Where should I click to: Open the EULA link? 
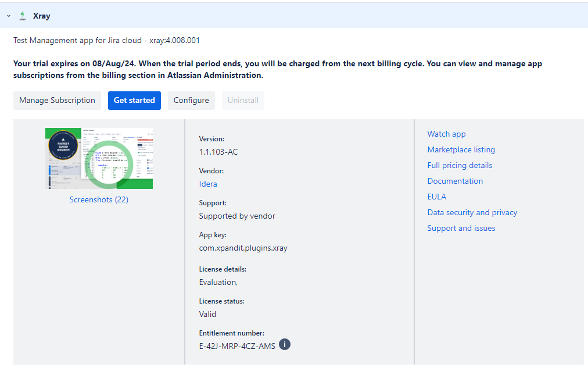(436, 197)
